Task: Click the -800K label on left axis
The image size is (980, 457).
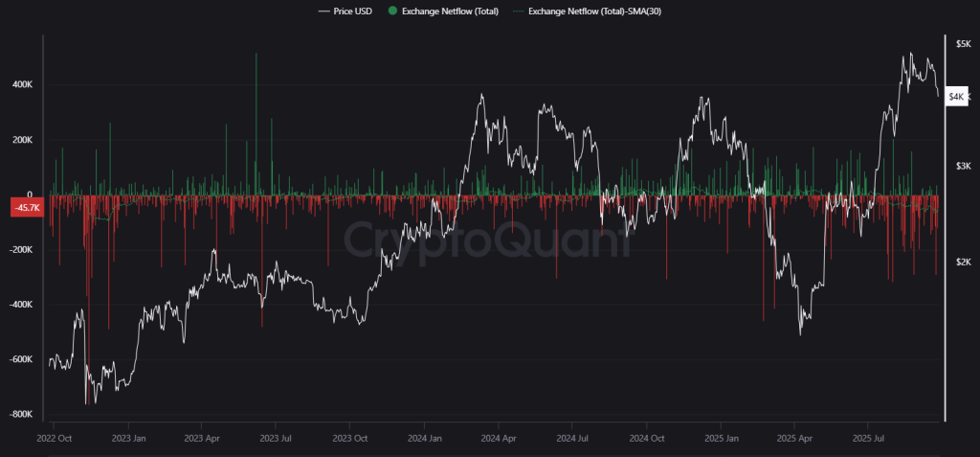Action: click(21, 415)
